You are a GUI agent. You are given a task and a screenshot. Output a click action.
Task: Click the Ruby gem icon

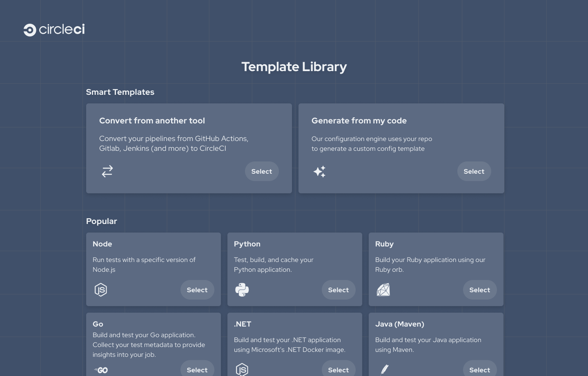[x=383, y=290]
